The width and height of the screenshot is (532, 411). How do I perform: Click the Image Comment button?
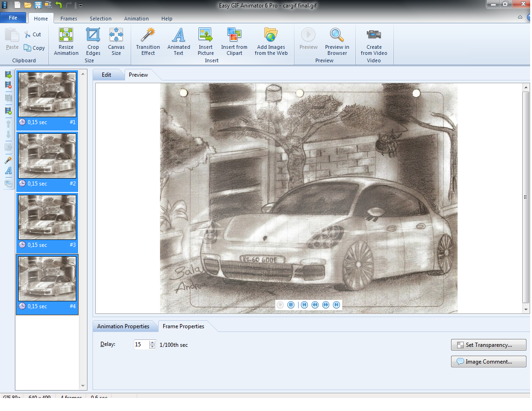[x=488, y=362]
